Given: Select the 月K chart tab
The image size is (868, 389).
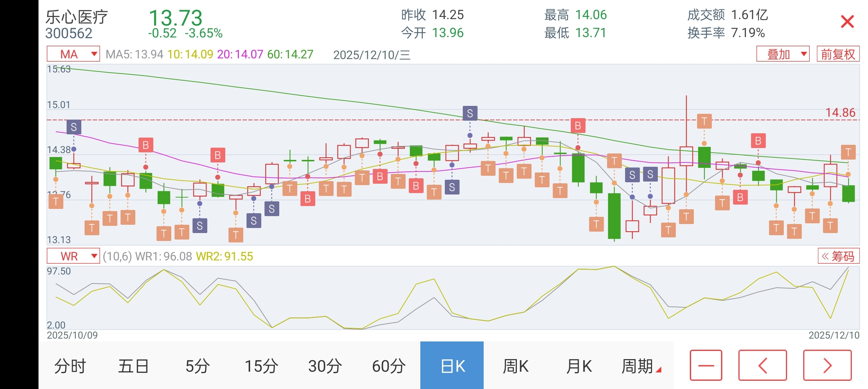Looking at the screenshot, I should (579, 366).
